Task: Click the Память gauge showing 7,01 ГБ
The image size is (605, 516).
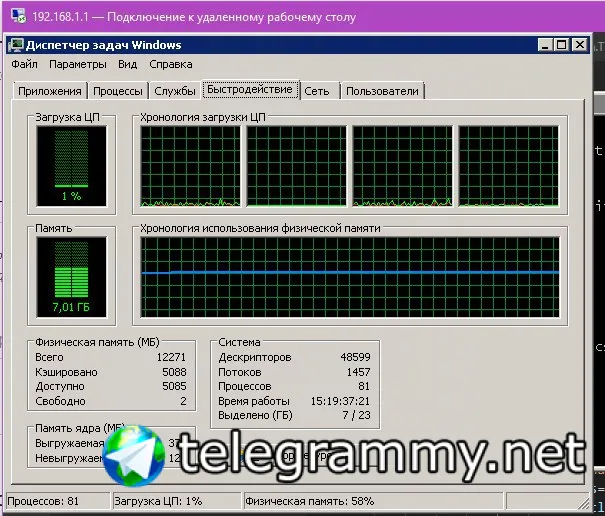Action: click(x=71, y=277)
